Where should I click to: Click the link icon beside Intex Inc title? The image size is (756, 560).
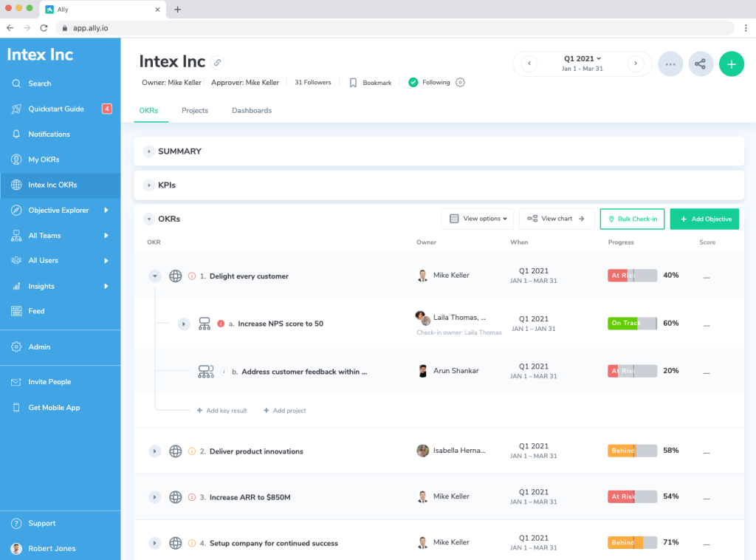coord(217,62)
